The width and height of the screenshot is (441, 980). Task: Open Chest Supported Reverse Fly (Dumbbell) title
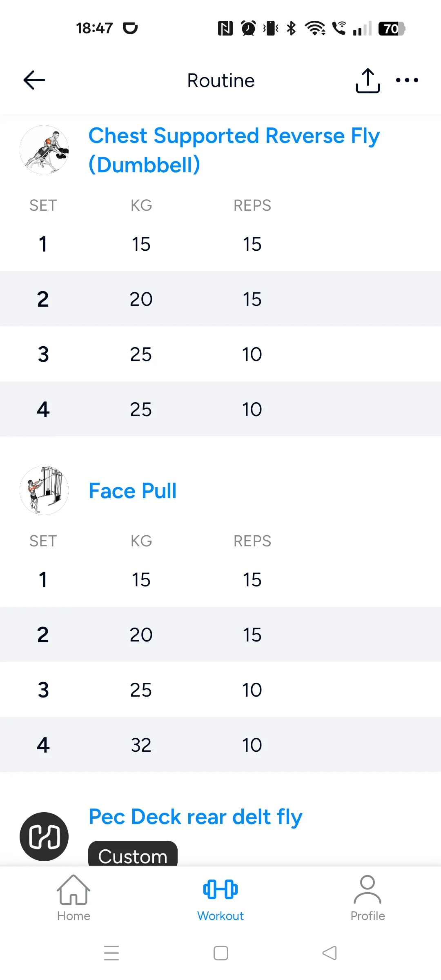(234, 150)
